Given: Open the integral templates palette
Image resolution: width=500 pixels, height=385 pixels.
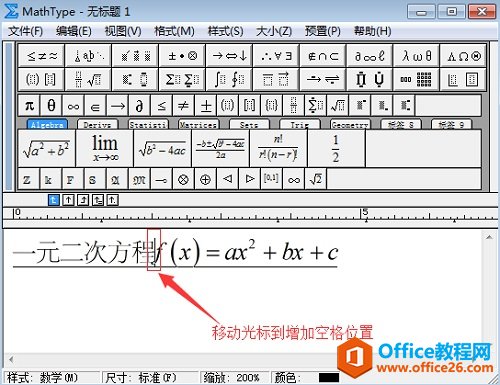Looking at the screenshot, I should [229, 79].
